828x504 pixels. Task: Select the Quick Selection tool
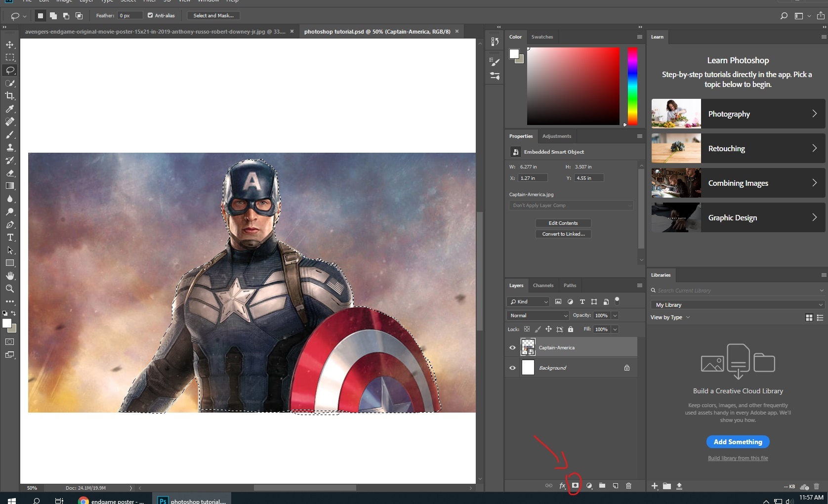[x=10, y=83]
